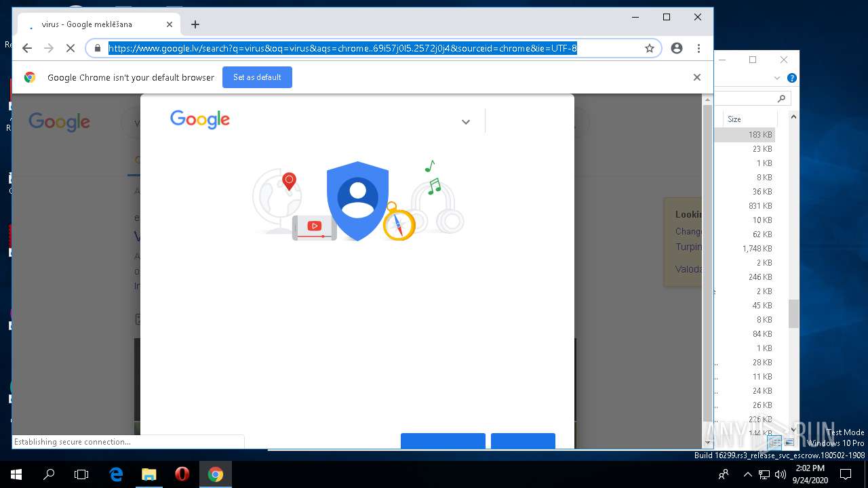
Task: Open taskbar search
Action: click(x=49, y=474)
